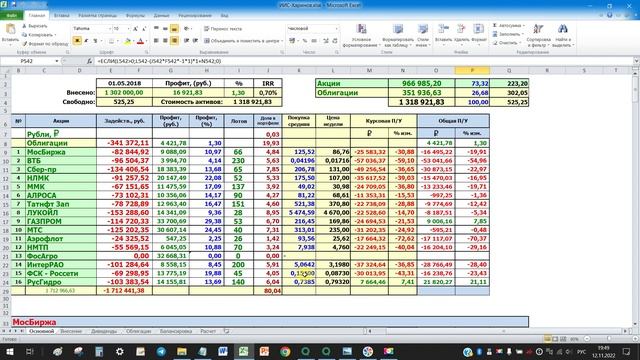Toggle bottom vertical alignment
This screenshot has width=640, height=360.
pyautogui.click(x=174, y=29)
